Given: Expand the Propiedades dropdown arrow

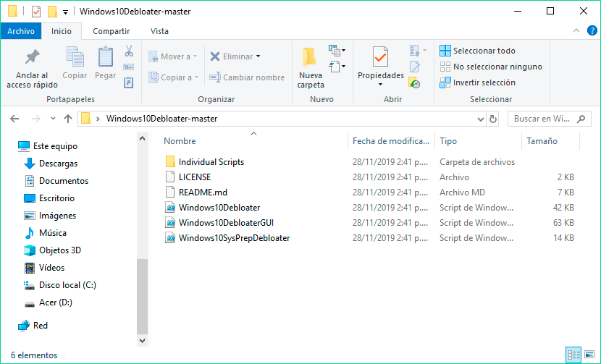Looking at the screenshot, I should coord(380,84).
